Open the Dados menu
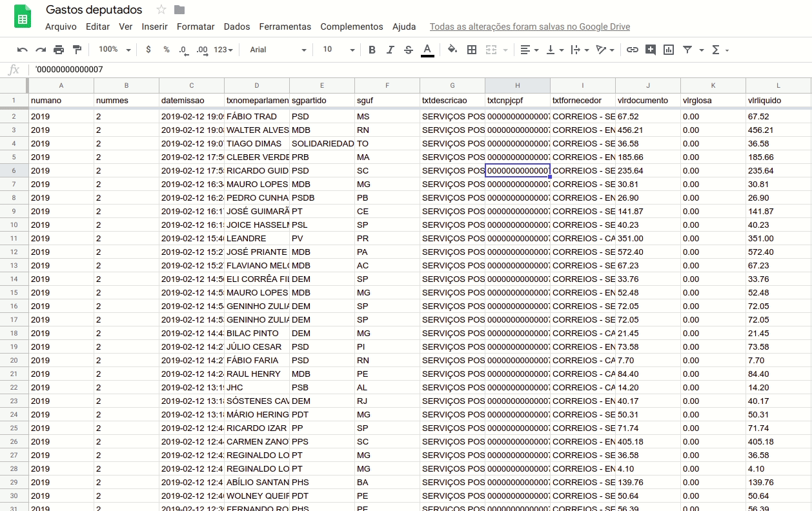 pos(237,26)
